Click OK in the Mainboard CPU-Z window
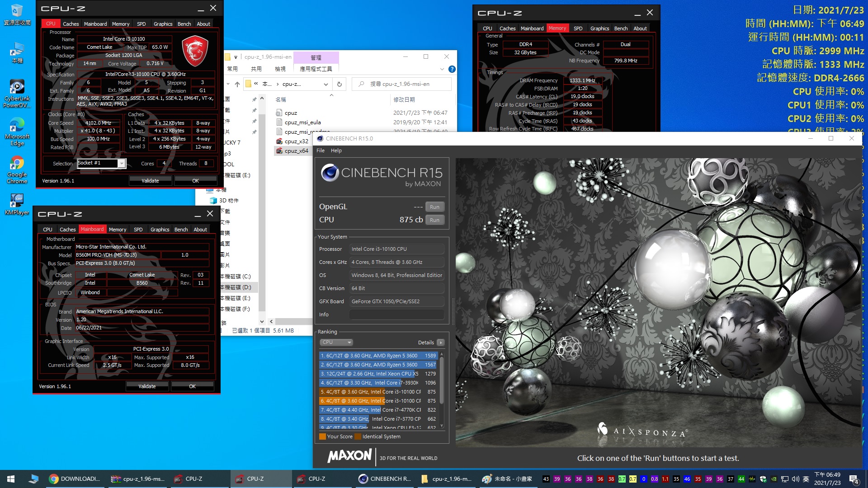Viewport: 868px width, 488px height. (192, 386)
